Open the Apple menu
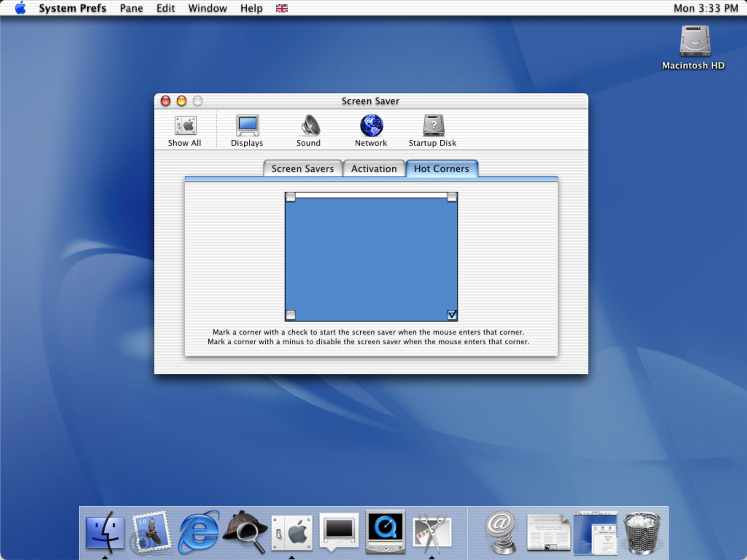Screen dimensions: 747x560 (x=21, y=8)
